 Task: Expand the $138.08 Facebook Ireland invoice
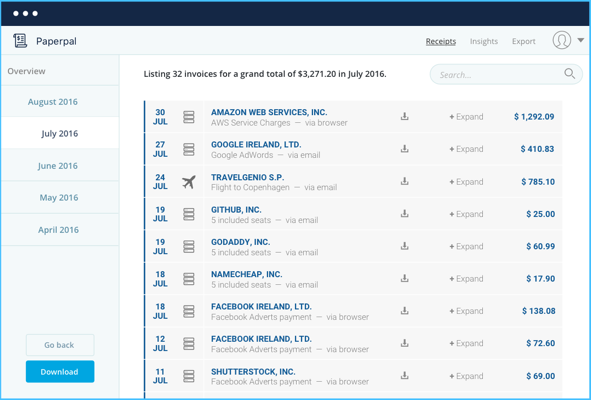tap(466, 311)
